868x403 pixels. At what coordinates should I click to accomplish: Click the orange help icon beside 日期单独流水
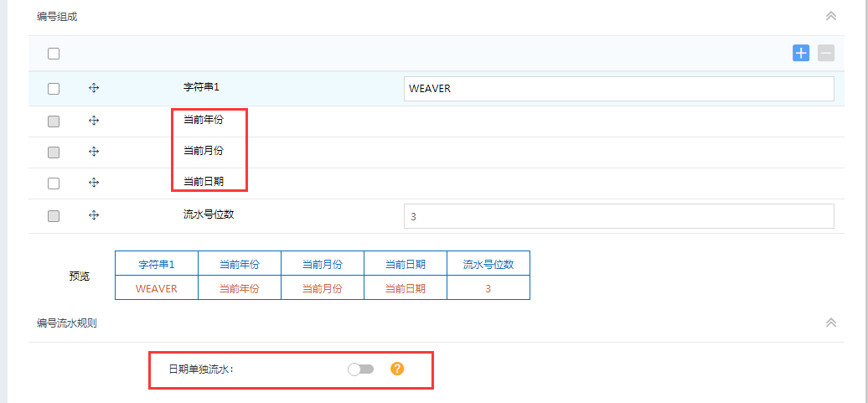(397, 369)
